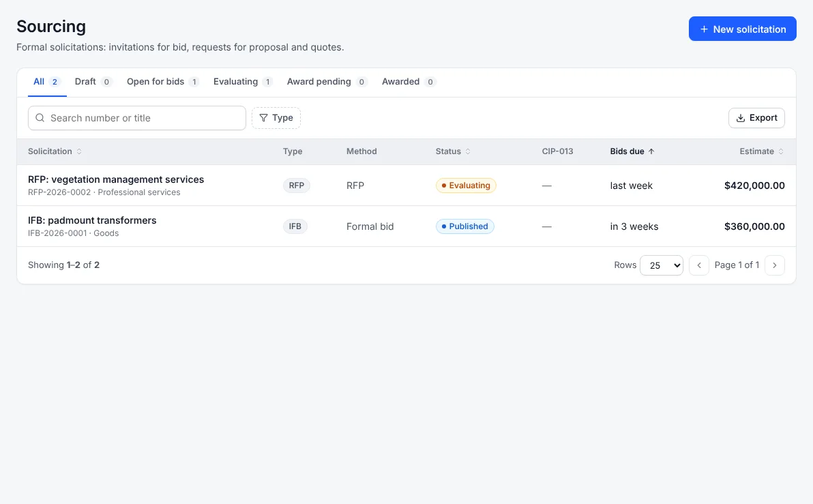
Task: Open the Type filter
Action: [x=276, y=118]
